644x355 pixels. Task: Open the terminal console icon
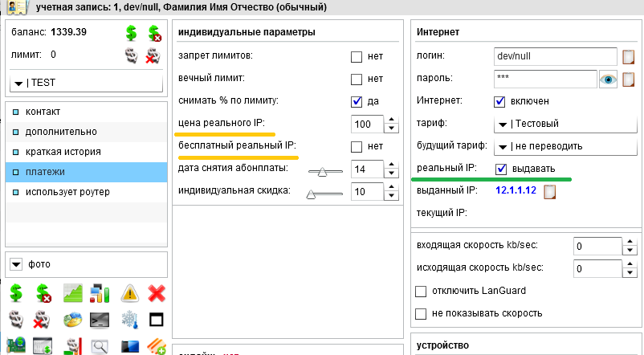click(x=100, y=320)
